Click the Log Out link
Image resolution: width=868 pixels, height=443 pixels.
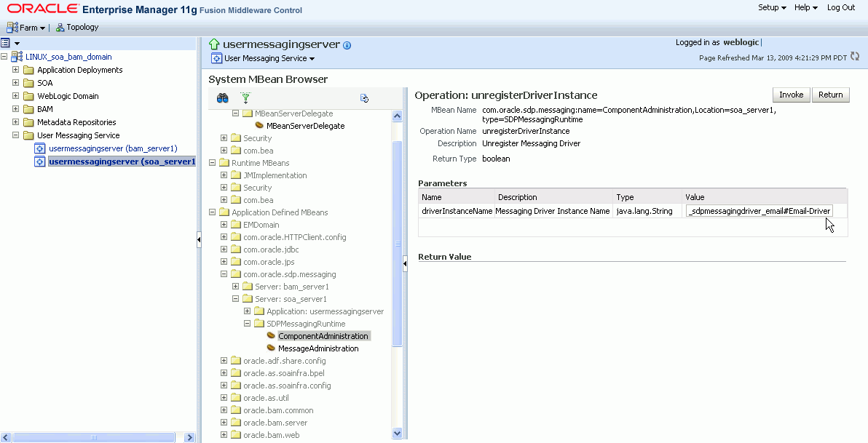pyautogui.click(x=843, y=7)
